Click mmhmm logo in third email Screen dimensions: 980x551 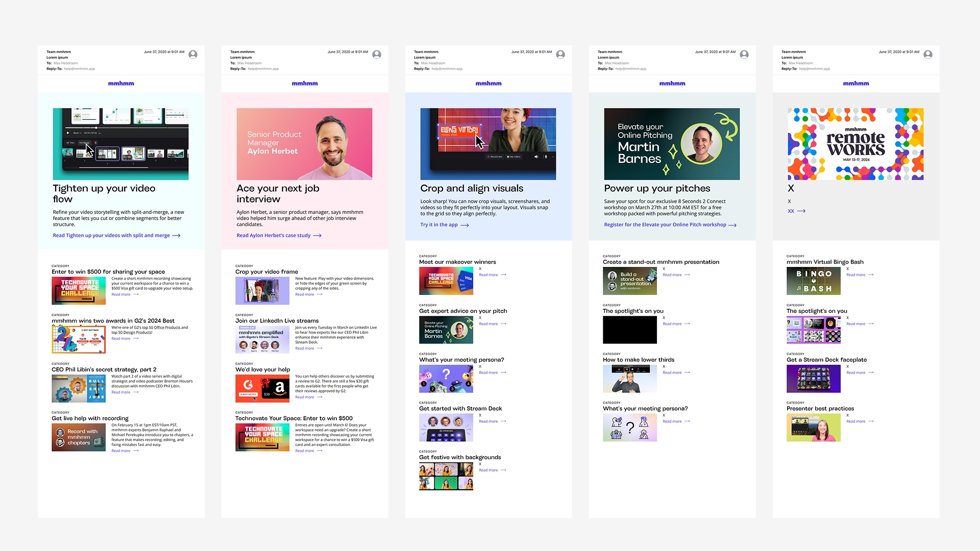tap(488, 84)
